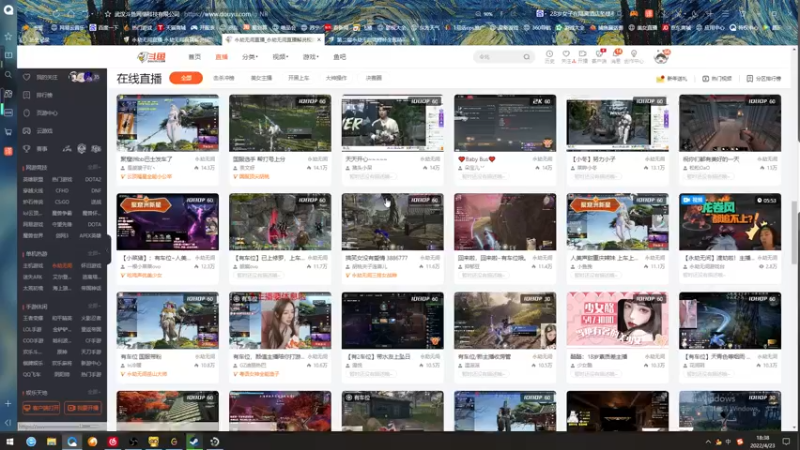Image resolution: width=800 pixels, height=450 pixels.
Task: Select the 美女主播 filter tab
Action: (x=261, y=78)
